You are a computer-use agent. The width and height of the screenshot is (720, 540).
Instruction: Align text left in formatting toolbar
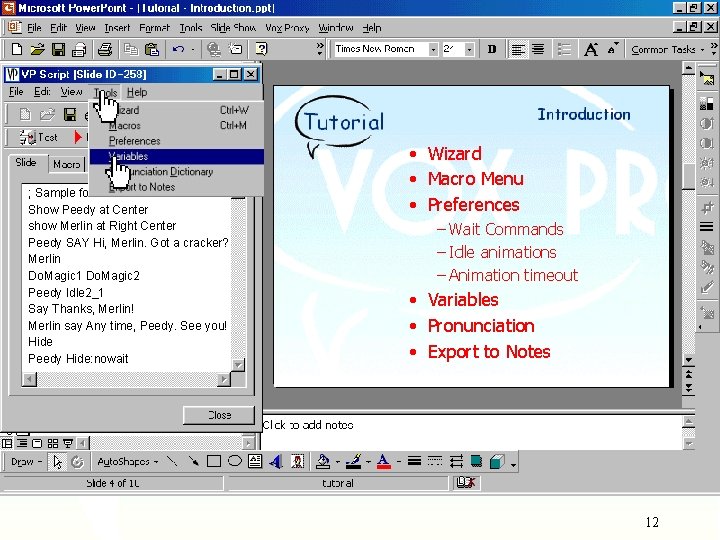518,49
